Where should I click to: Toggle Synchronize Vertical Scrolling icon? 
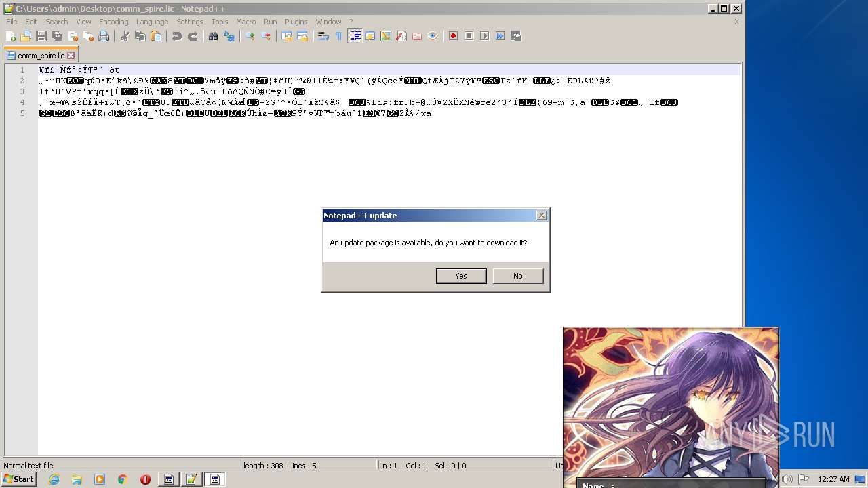click(287, 36)
